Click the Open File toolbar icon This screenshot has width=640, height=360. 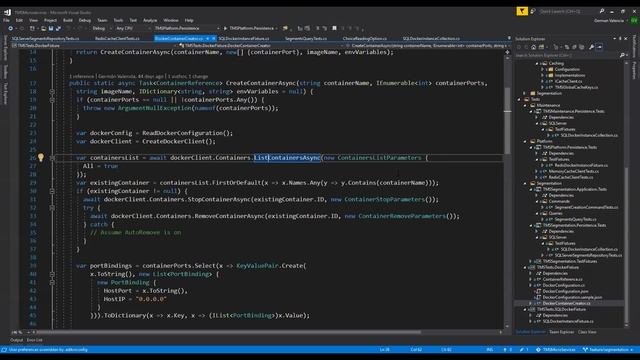[43, 28]
